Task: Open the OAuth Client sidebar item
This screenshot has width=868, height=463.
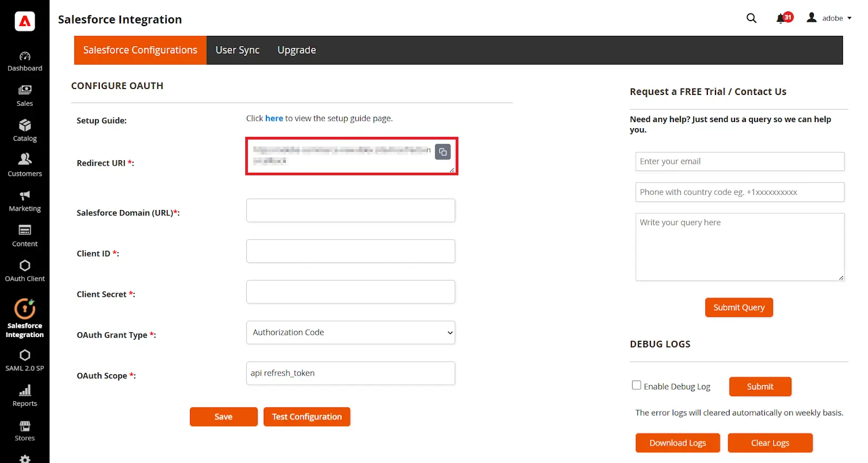Action: pyautogui.click(x=25, y=271)
